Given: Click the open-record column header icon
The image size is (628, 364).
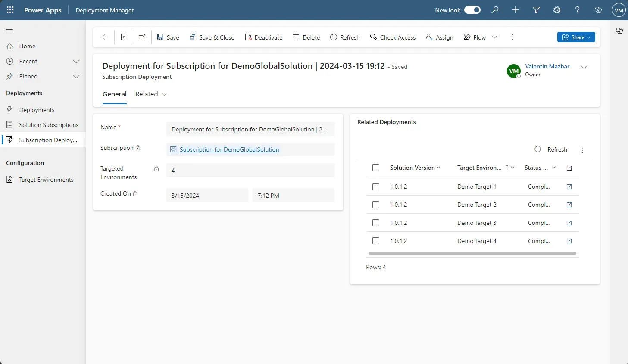Looking at the screenshot, I should coord(569,168).
